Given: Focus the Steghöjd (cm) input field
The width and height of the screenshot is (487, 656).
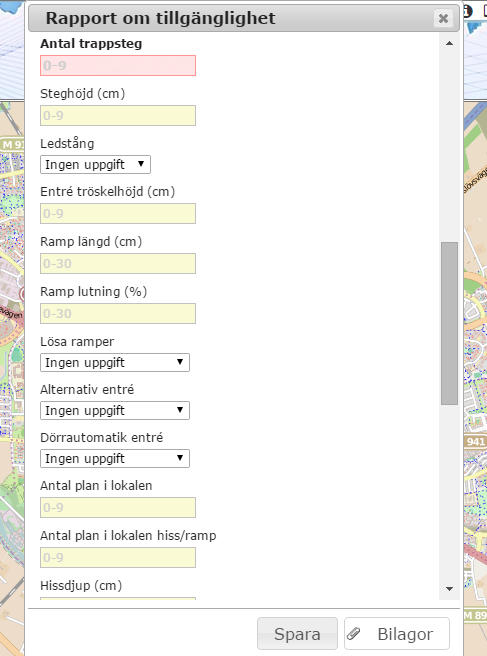Looking at the screenshot, I should (x=118, y=115).
